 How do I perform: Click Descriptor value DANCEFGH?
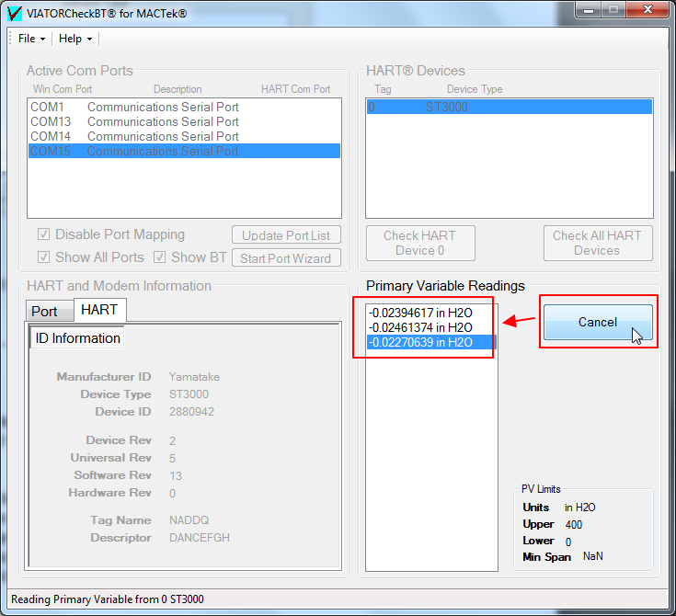coord(200,538)
